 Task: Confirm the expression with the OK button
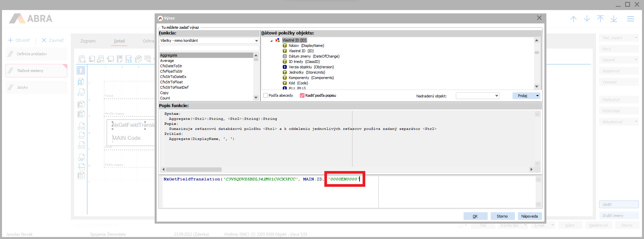click(x=475, y=216)
